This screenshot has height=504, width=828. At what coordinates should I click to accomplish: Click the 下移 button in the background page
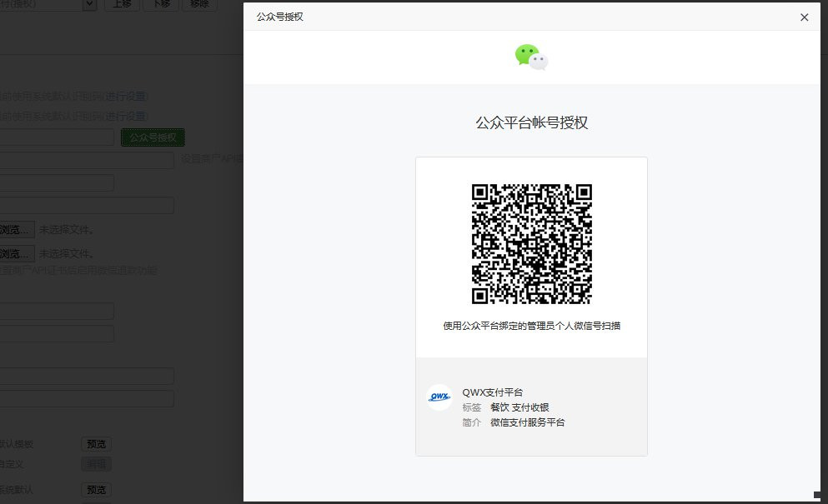pos(161,5)
